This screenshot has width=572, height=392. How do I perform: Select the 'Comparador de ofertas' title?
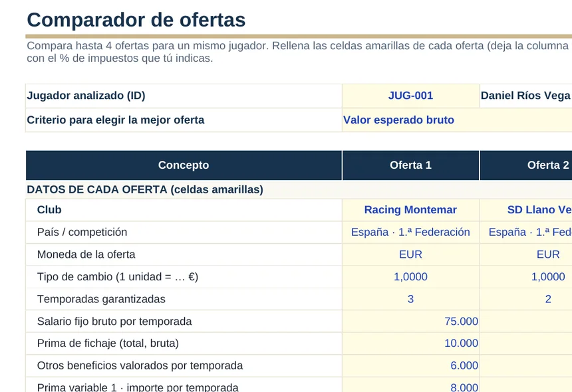(136, 20)
